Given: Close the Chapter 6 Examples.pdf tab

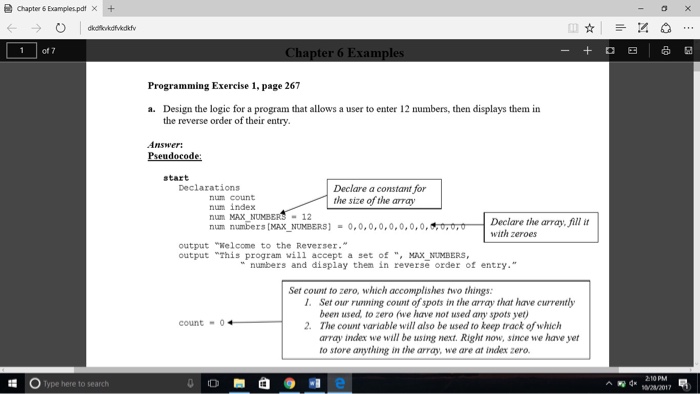Looking at the screenshot, I should [x=94, y=8].
